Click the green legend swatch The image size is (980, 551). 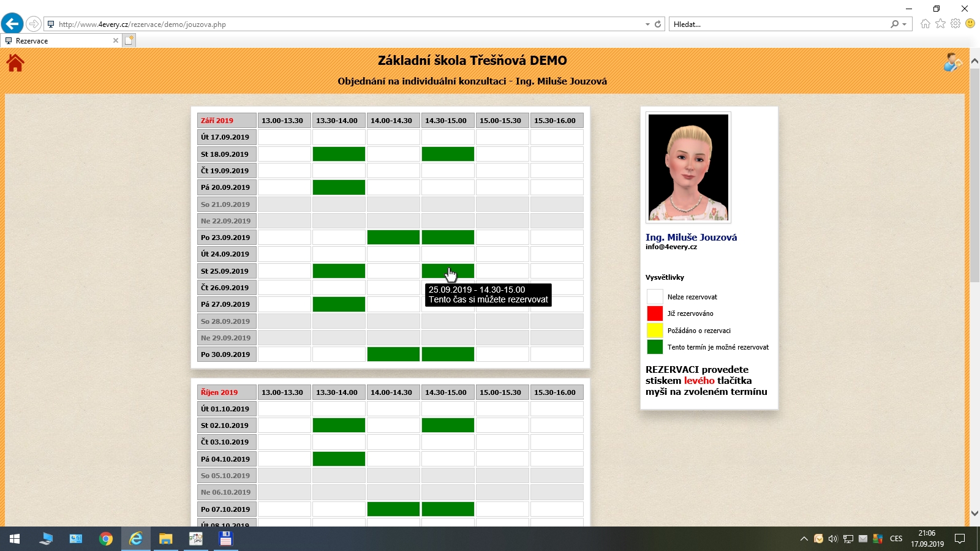pyautogui.click(x=655, y=347)
